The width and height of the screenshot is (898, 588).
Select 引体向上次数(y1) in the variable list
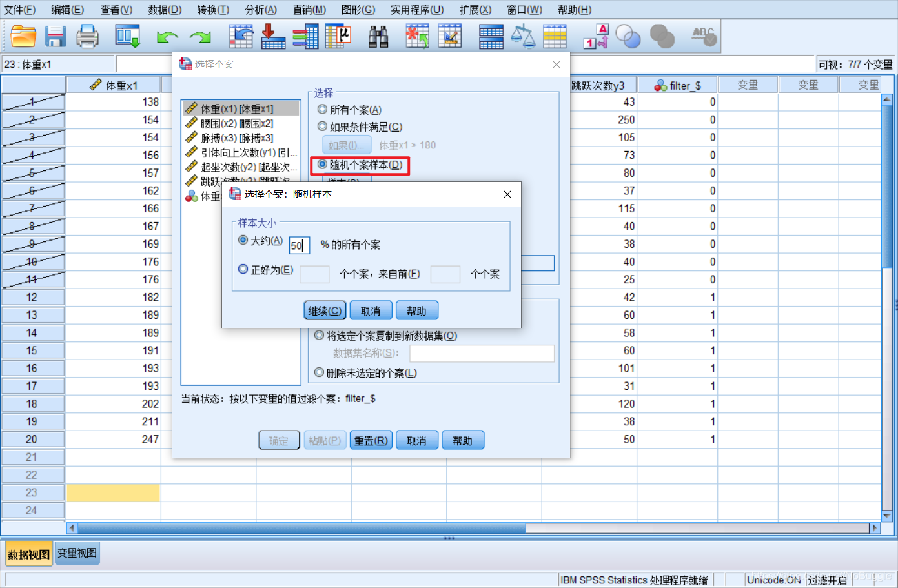(x=241, y=153)
